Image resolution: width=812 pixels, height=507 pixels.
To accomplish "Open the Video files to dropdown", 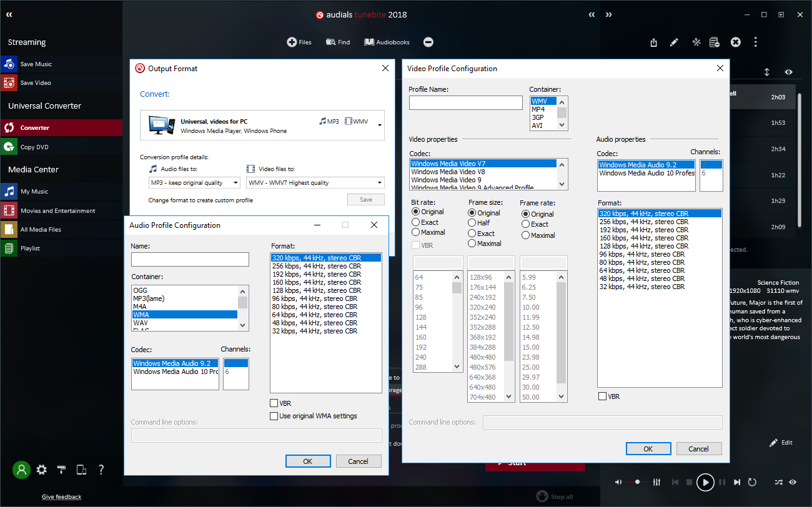I will click(x=315, y=183).
